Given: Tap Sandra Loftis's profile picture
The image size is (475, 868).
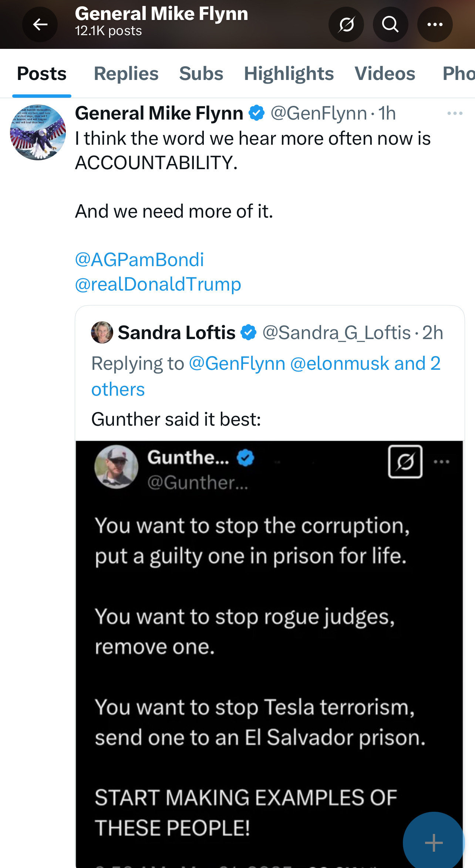Looking at the screenshot, I should (x=102, y=332).
